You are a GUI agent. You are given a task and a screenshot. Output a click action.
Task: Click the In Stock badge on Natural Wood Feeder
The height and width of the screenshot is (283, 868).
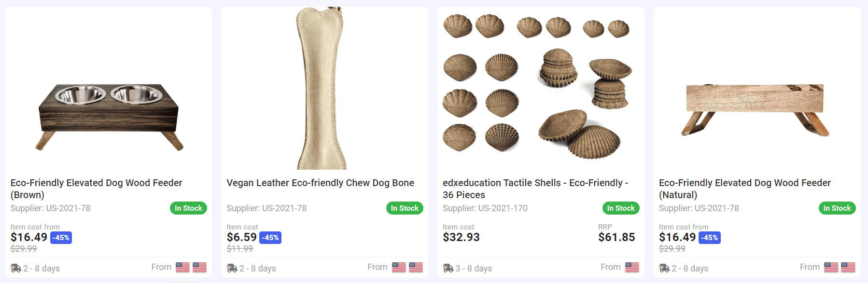coord(838,208)
